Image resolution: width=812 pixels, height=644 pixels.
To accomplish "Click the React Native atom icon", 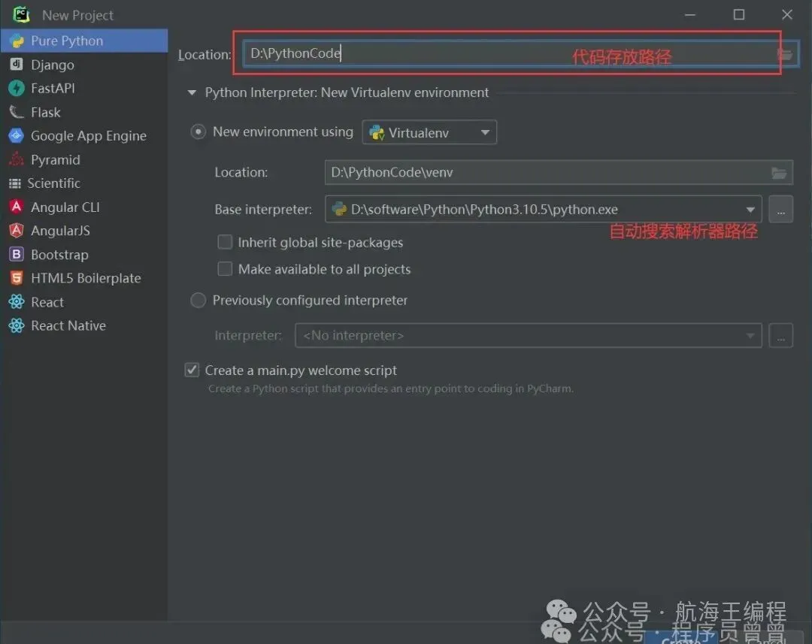I will tap(17, 325).
